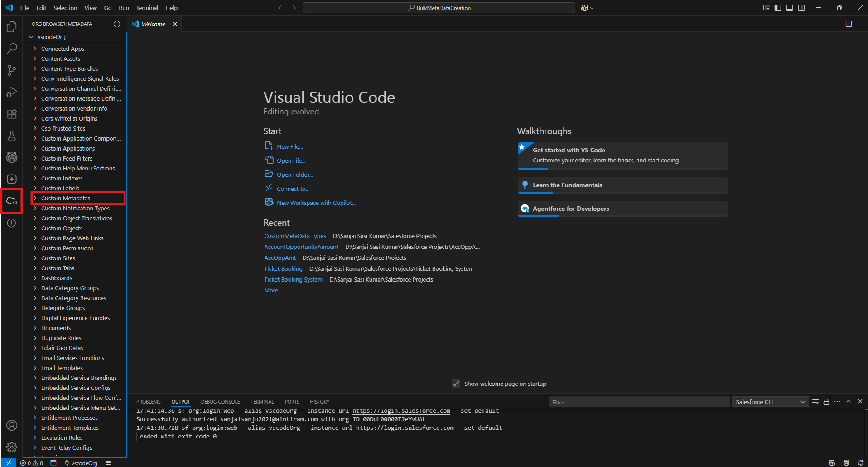Open the Run and Debug view
The image size is (868, 467).
coord(12,92)
